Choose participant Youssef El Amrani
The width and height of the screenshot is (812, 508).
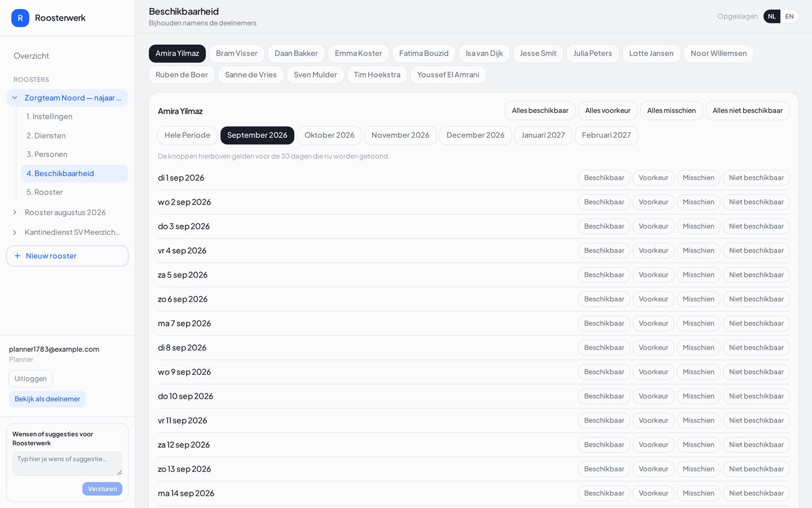pos(448,75)
